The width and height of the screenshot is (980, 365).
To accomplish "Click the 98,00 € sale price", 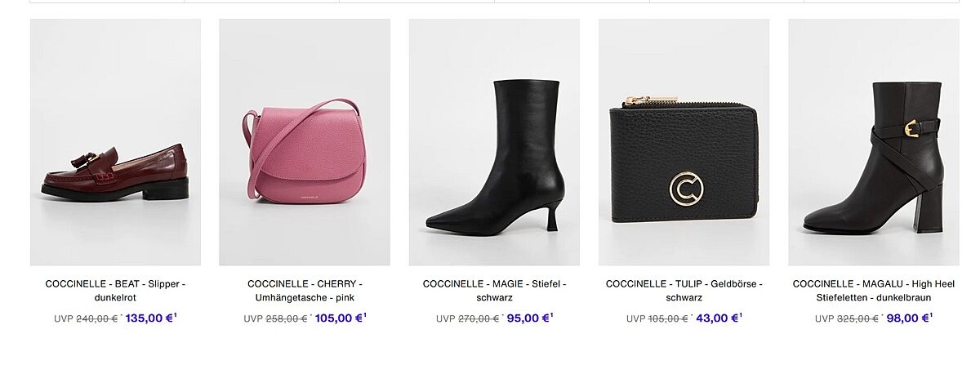I will [x=906, y=318].
